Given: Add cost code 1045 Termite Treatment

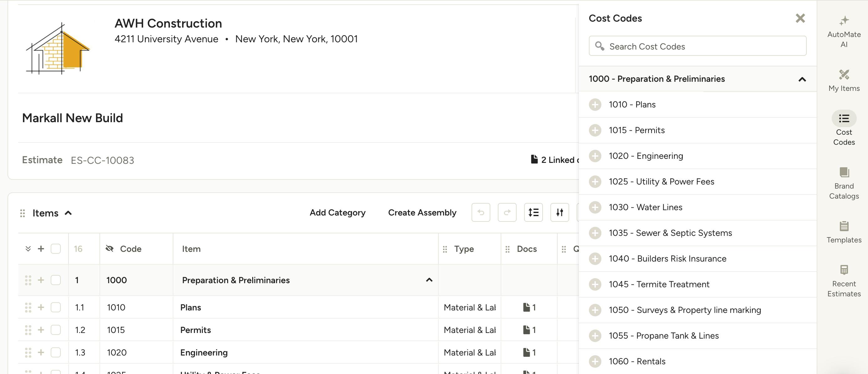Looking at the screenshot, I should click(595, 284).
